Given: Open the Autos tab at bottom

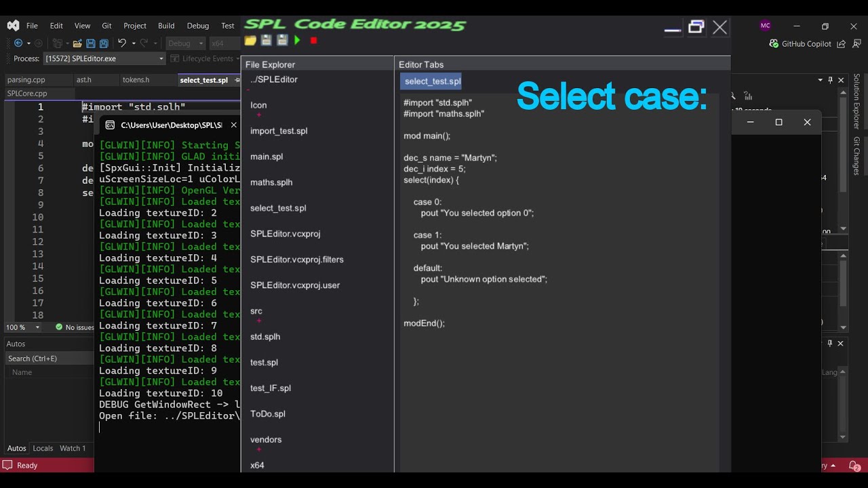Looking at the screenshot, I should coord(16,448).
